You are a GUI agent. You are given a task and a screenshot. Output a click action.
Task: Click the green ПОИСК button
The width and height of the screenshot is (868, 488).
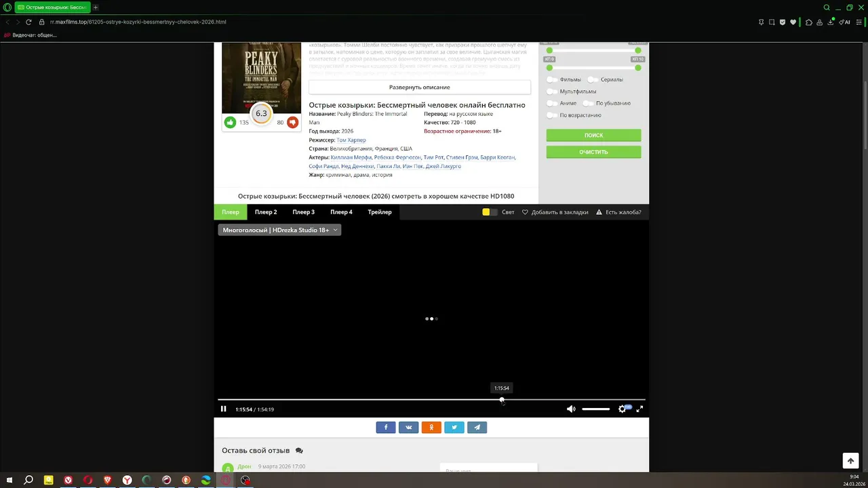click(593, 136)
